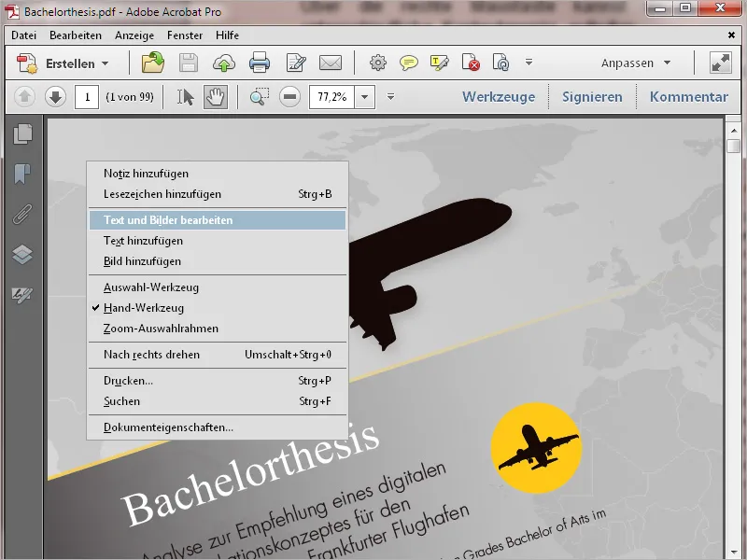The width and height of the screenshot is (747, 560).
Task: Open the bookmarks panel icon
Action: point(22,174)
